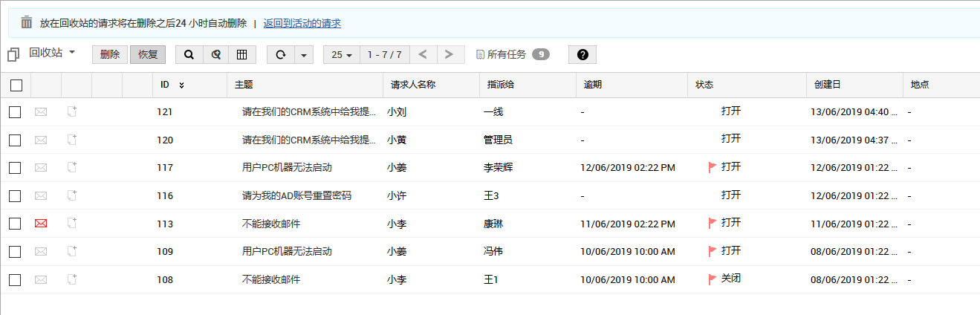Check the box for request 116
This screenshot has height=315, width=980.
click(15, 195)
